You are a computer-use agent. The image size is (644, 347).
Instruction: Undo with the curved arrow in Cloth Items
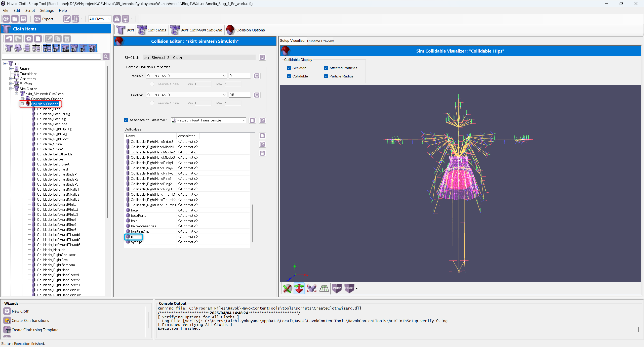[9, 39]
